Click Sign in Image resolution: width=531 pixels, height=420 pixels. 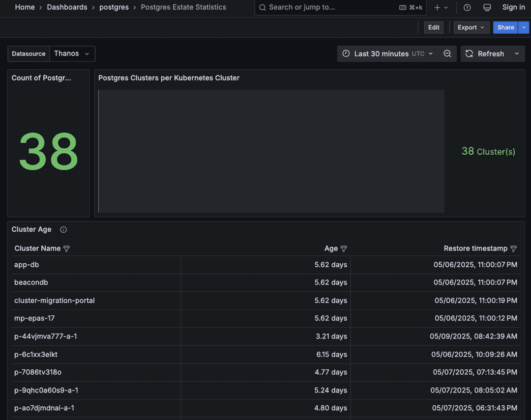513,7
